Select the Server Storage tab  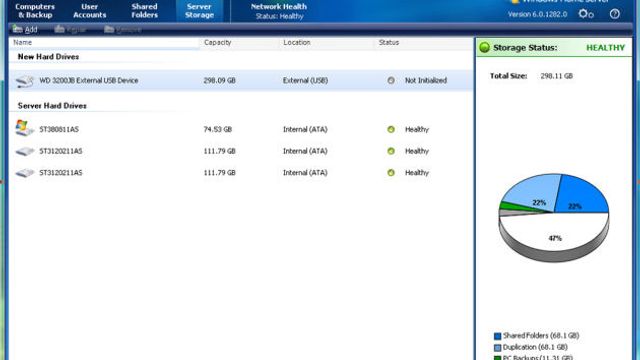pyautogui.click(x=199, y=11)
